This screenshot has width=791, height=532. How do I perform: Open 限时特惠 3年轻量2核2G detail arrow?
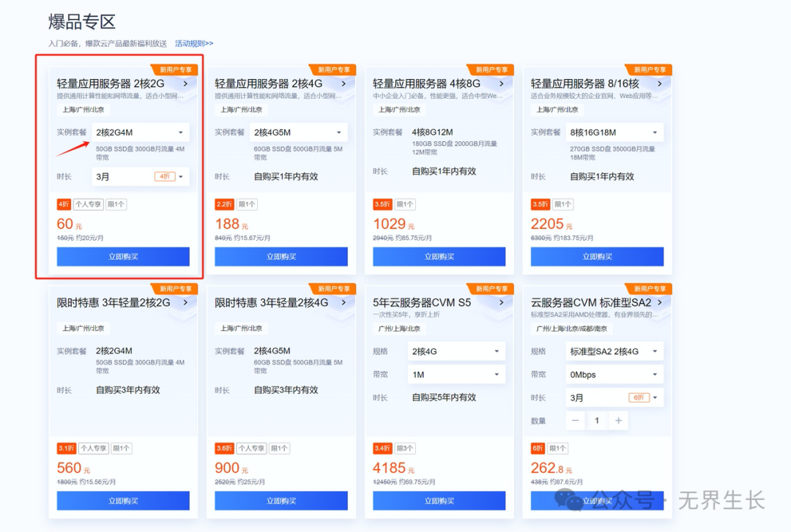(x=185, y=302)
